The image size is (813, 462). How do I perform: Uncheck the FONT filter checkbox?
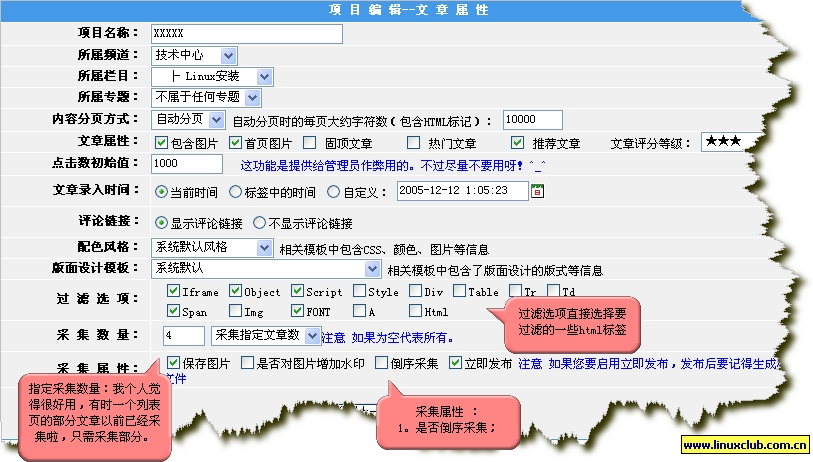pos(297,311)
